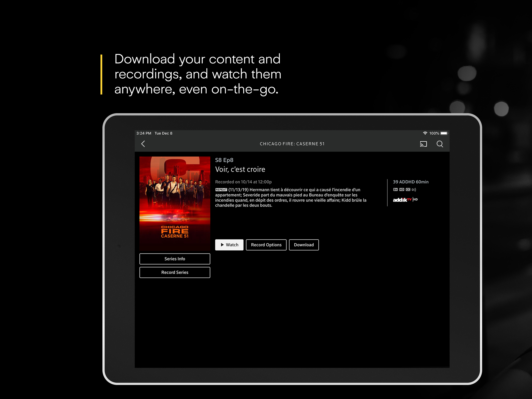
Task: Click the HD quality badge
Action: [401, 189]
